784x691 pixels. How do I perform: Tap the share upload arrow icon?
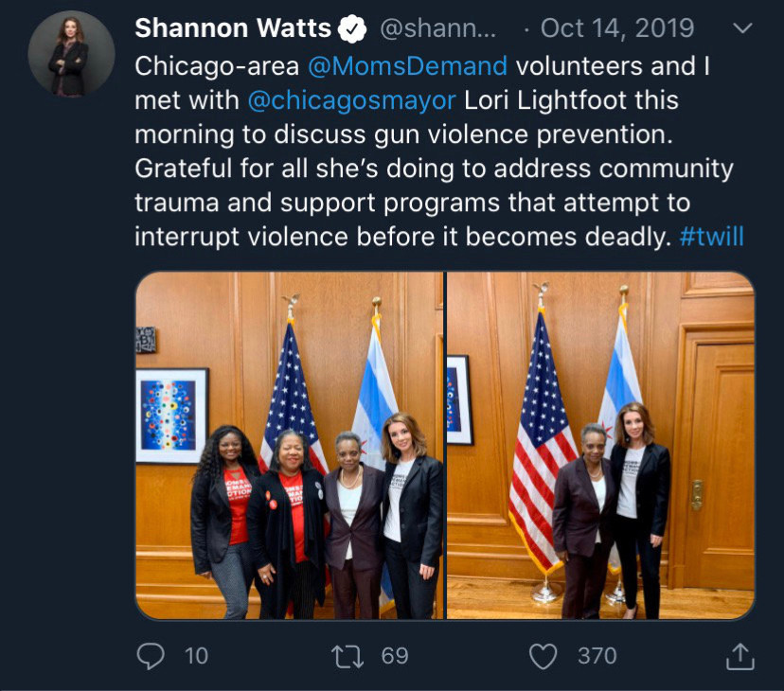tap(740, 656)
